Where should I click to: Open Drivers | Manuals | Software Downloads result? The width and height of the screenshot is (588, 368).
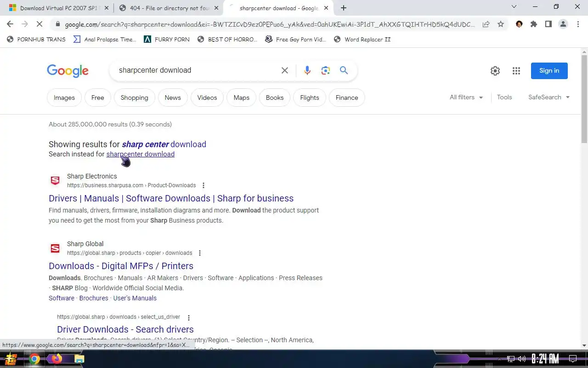coord(171,198)
